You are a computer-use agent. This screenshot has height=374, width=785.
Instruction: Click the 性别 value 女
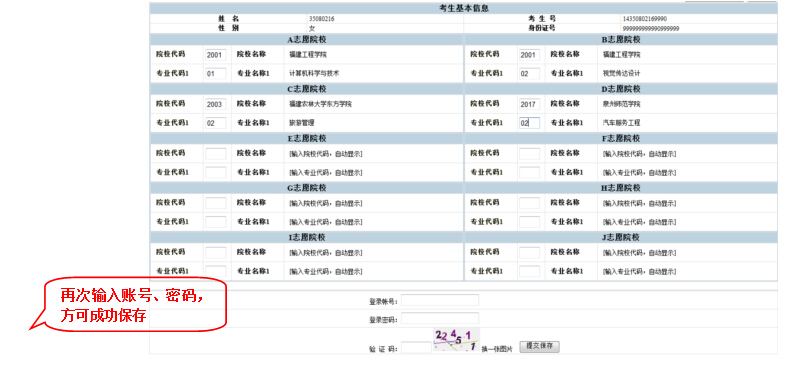[312, 29]
